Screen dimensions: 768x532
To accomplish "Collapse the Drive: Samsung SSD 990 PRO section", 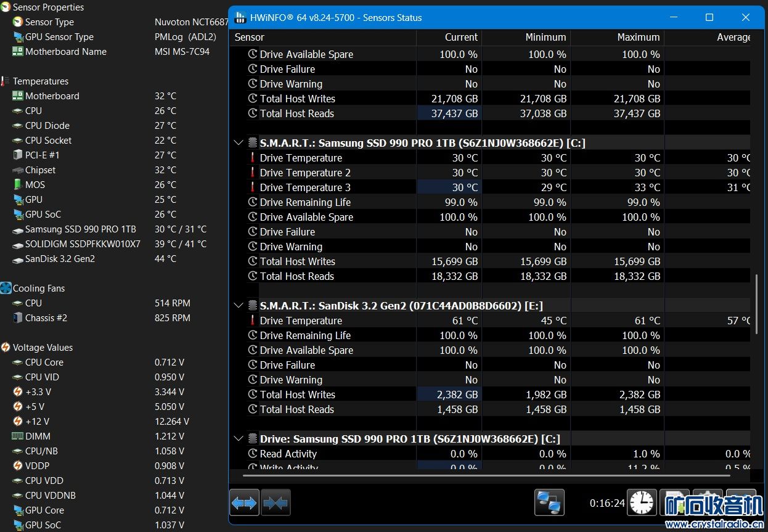I will [x=239, y=439].
